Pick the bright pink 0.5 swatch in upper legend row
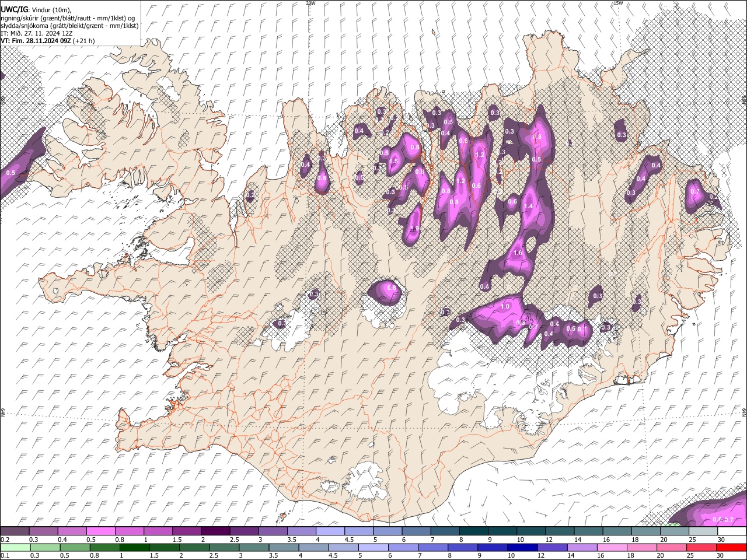The width and height of the screenshot is (747, 560). [x=100, y=531]
